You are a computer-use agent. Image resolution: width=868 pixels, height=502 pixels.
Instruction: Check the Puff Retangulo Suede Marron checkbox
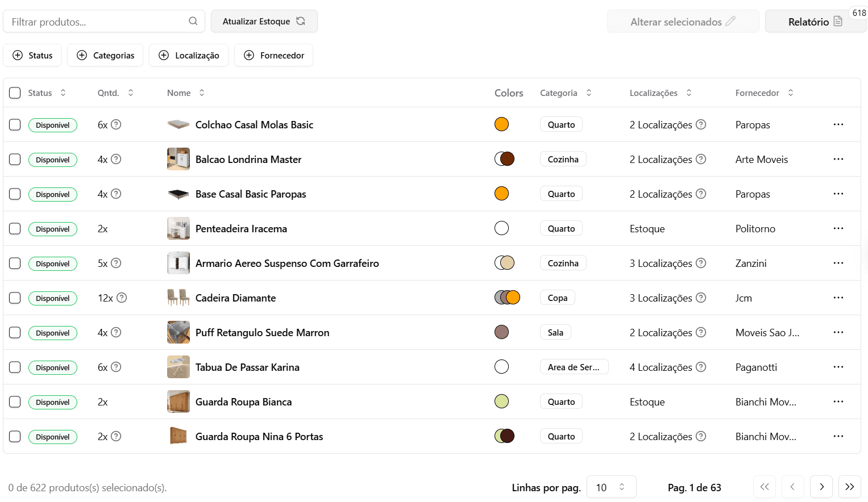point(15,332)
